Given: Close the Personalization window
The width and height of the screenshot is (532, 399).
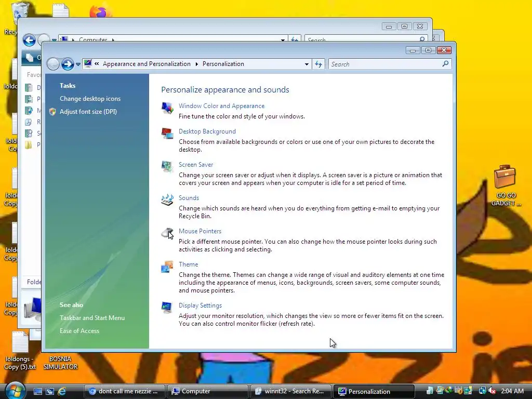Looking at the screenshot, I should coord(444,50).
